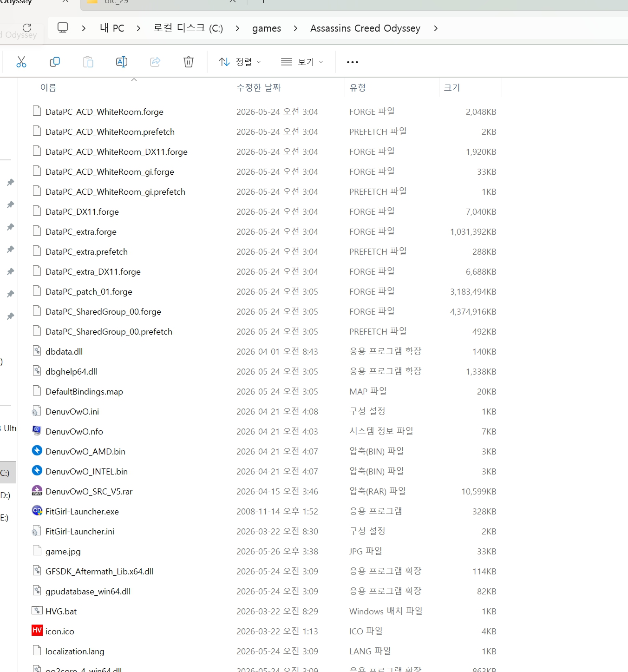Select the DenuvOwO.ini settings file icon

tap(37, 411)
